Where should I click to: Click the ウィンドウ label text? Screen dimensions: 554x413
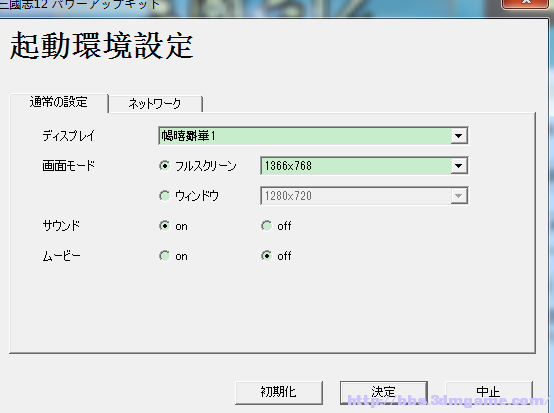point(197,196)
